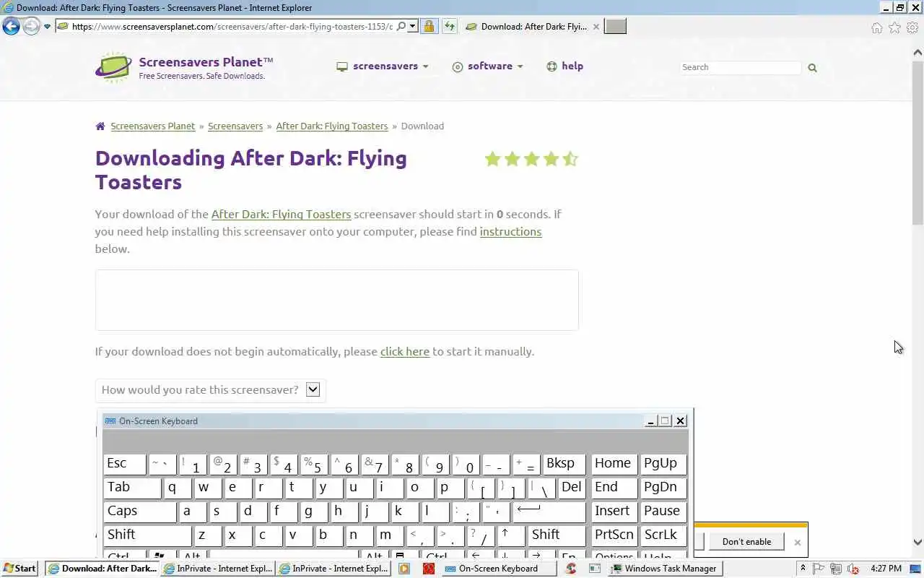Follow the Screensavers breadcrumb link
Viewport: 924px width, 578px height.
pyautogui.click(x=235, y=126)
